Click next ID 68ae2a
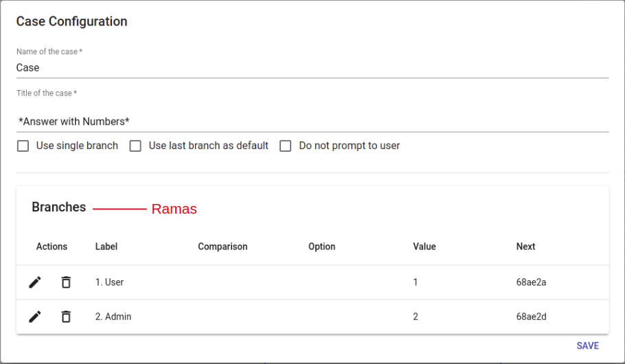This screenshot has width=625, height=364. (531, 282)
